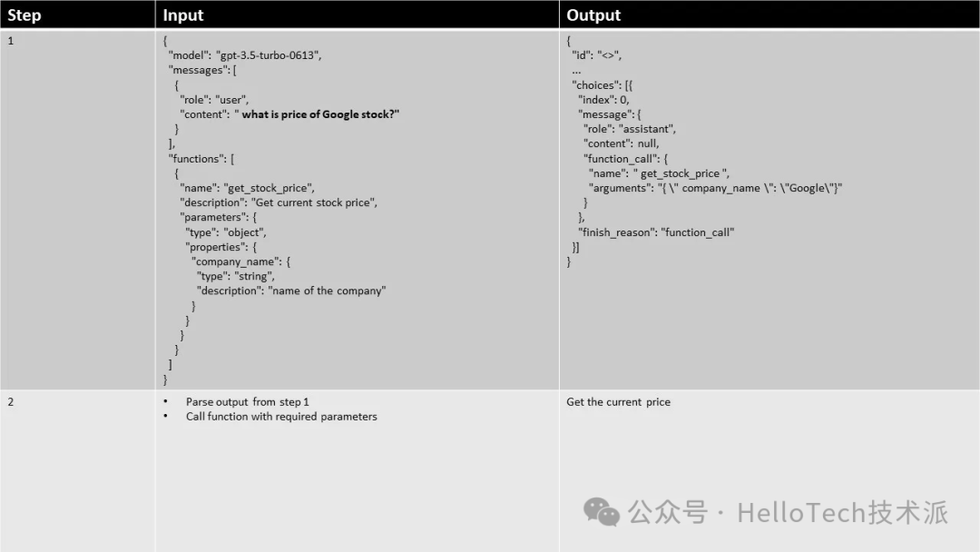This screenshot has height=552, width=980.
Task: Click the step number 2 cell
Action: pyautogui.click(x=12, y=402)
